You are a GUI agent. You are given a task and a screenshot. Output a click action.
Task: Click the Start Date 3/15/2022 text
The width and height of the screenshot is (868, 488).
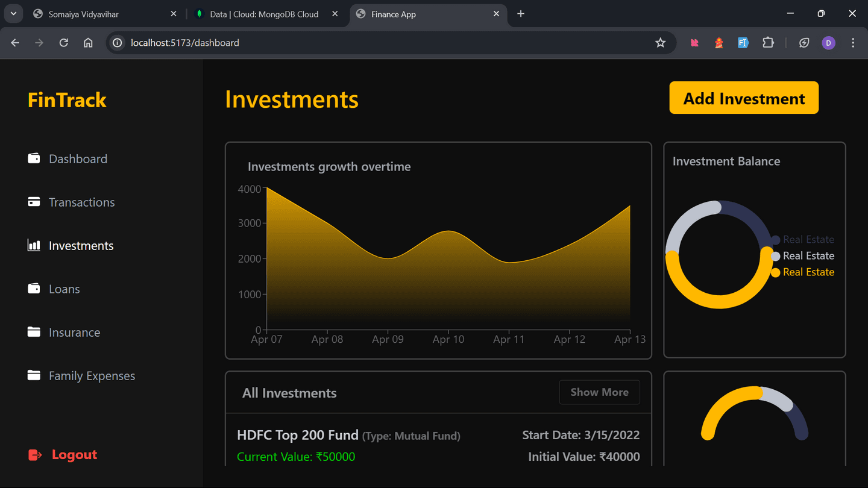click(581, 435)
